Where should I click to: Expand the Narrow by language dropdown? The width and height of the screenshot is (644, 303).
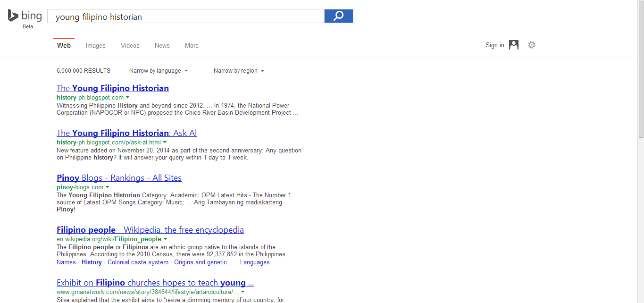click(159, 71)
